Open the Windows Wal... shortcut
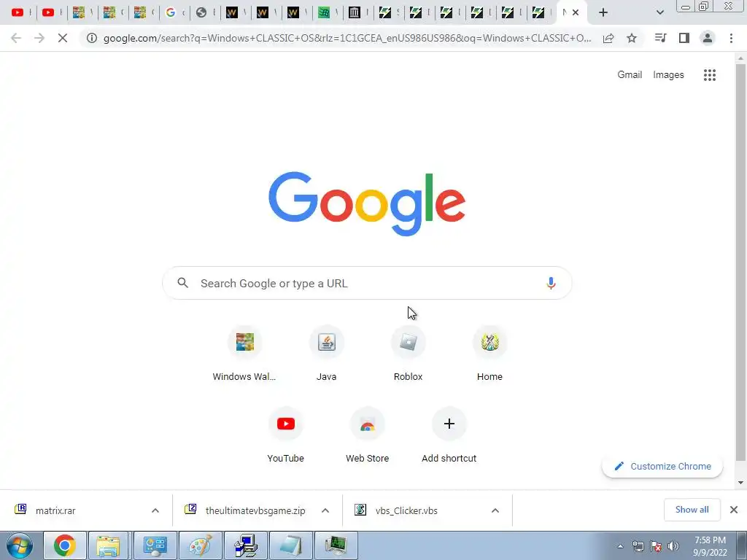747x560 pixels. tap(244, 354)
